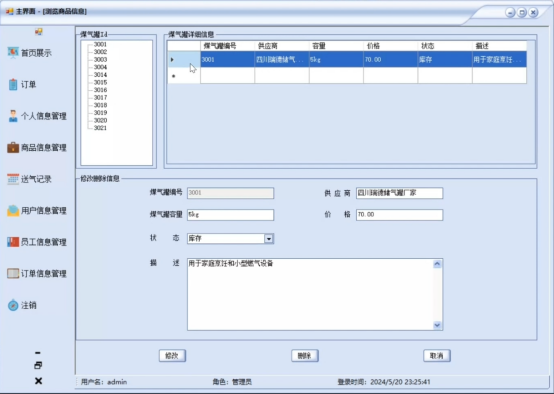
Task: Select the row header of row 3001
Action: point(184,59)
